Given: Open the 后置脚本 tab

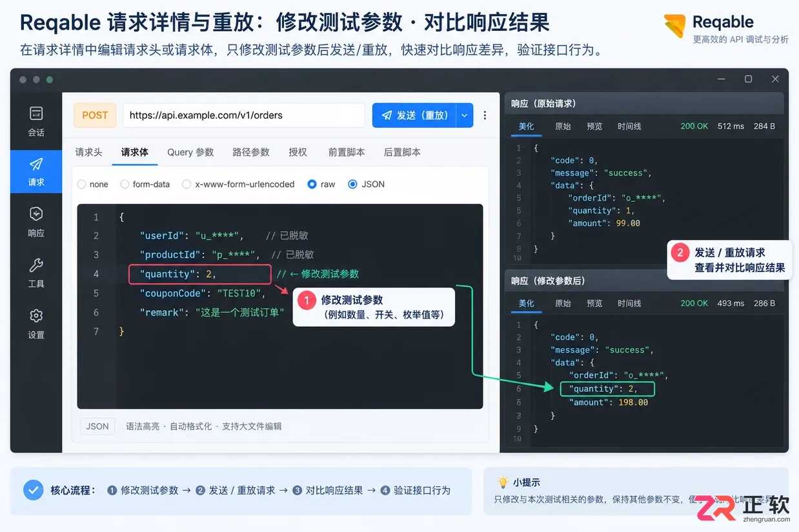Looking at the screenshot, I should pos(402,152).
